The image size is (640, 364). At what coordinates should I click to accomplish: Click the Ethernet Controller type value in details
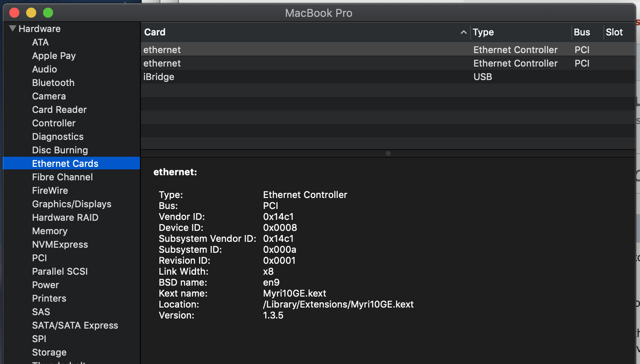305,195
